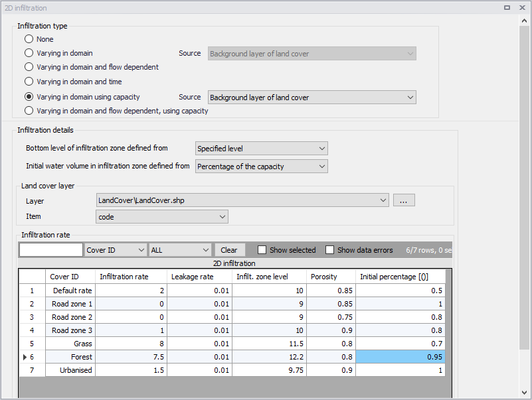This screenshot has height=400, width=532.
Task: Open the ALL filter dropdown
Action: 180,250
